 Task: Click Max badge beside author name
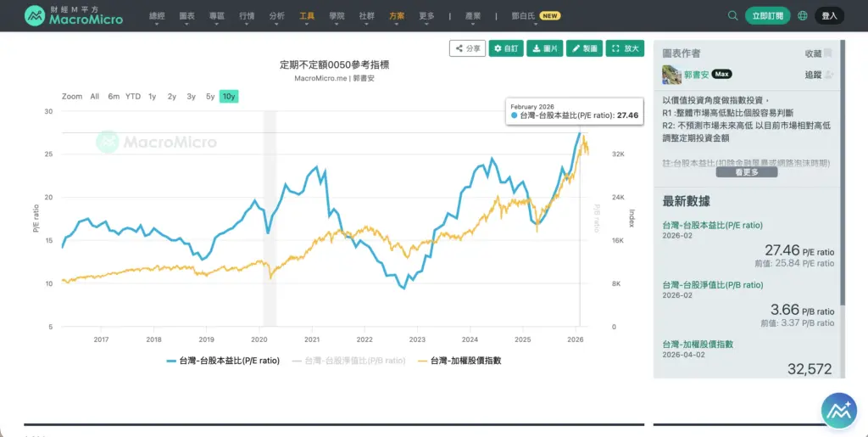pyautogui.click(x=722, y=74)
